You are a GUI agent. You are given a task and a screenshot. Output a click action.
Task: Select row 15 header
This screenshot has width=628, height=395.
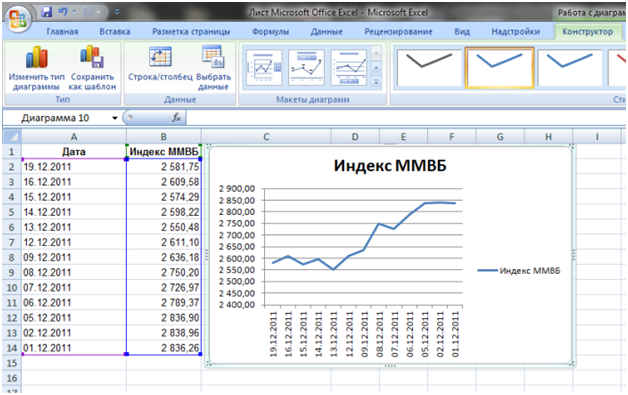(12, 363)
